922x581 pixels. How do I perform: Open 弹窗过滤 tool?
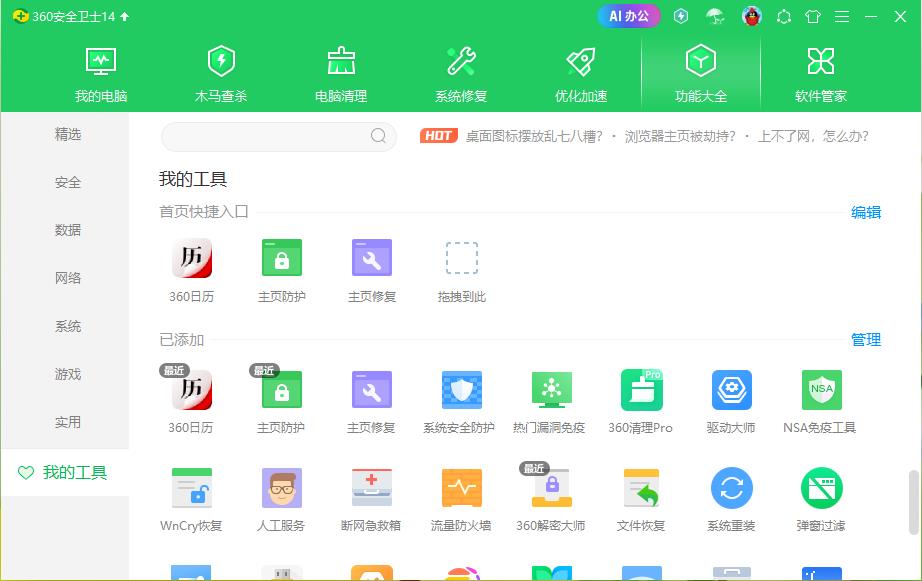[821, 500]
